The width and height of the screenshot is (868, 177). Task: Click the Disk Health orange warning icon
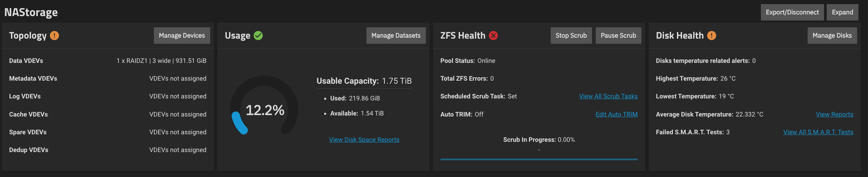(711, 36)
